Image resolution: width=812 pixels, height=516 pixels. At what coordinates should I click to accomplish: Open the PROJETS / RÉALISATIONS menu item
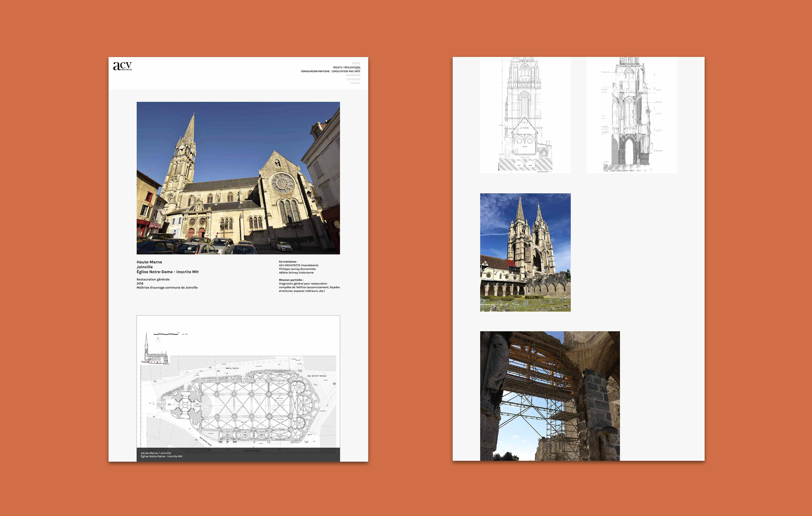click(x=347, y=68)
